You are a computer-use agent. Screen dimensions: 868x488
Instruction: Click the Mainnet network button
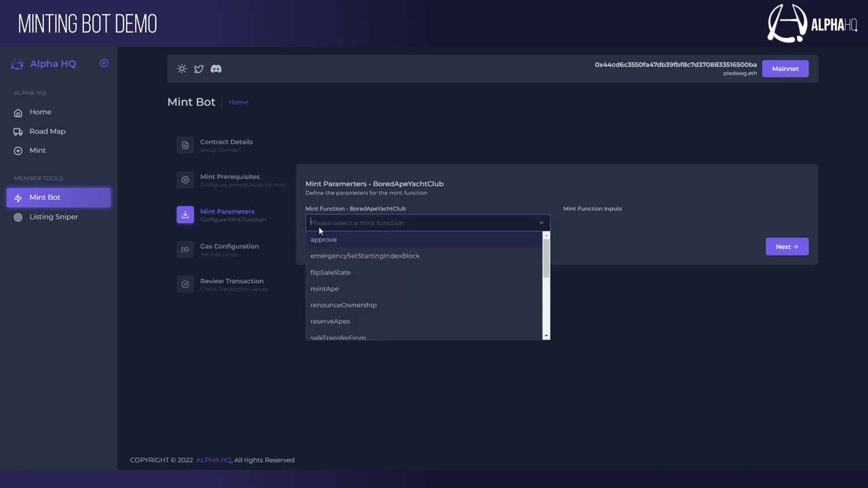[x=785, y=68]
